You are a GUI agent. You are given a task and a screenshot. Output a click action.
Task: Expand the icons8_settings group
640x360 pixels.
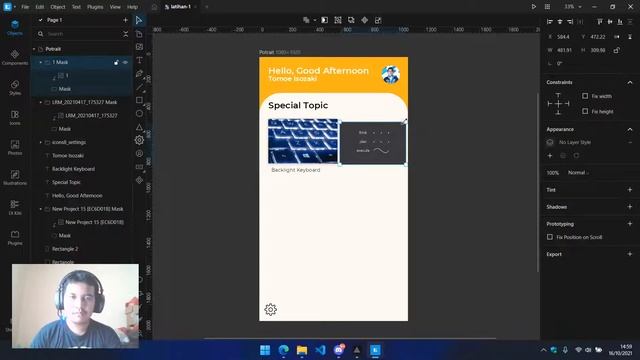tap(41, 142)
